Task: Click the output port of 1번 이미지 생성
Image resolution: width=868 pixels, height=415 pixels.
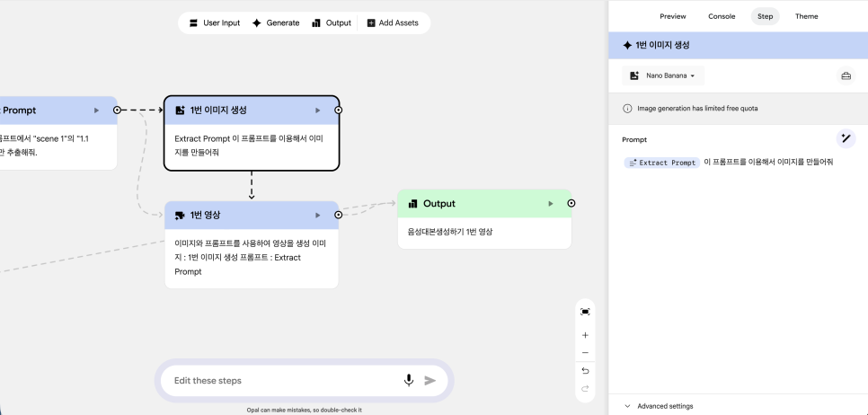Action: coord(338,110)
